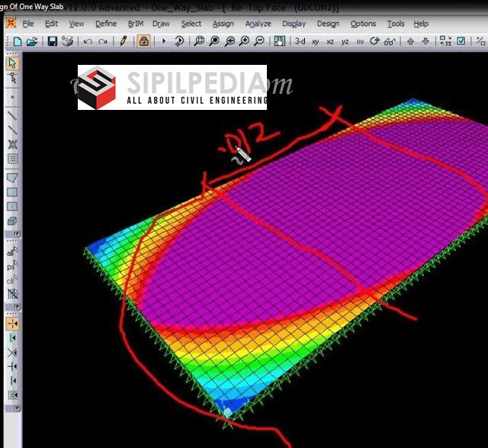The width and height of the screenshot is (488, 448).
Task: Switch to 3-d view
Action: coord(300,41)
